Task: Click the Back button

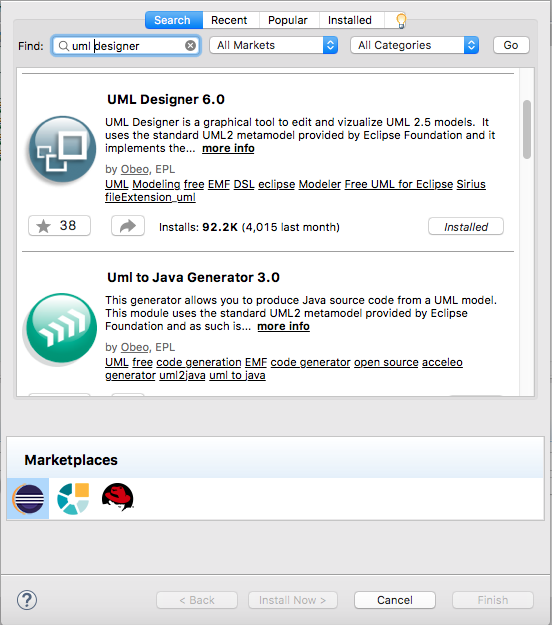Action: (x=197, y=600)
